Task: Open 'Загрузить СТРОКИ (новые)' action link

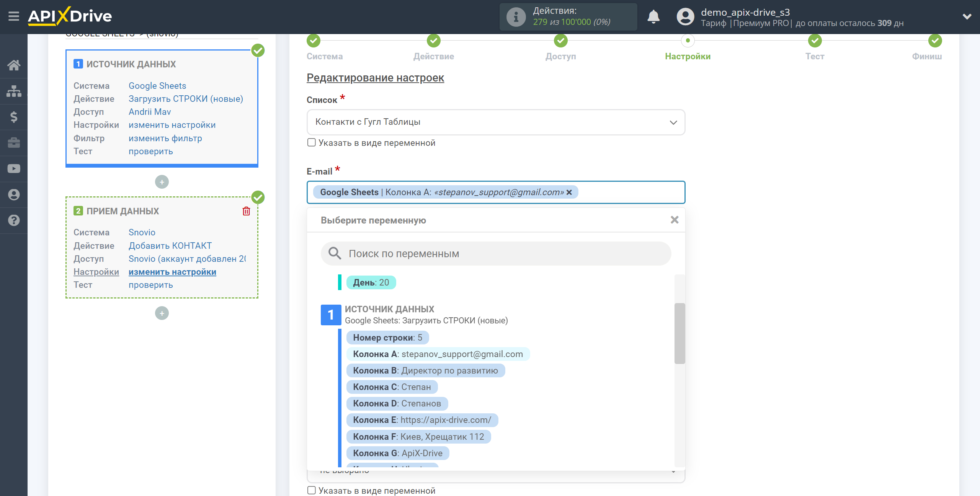Action: [x=186, y=99]
